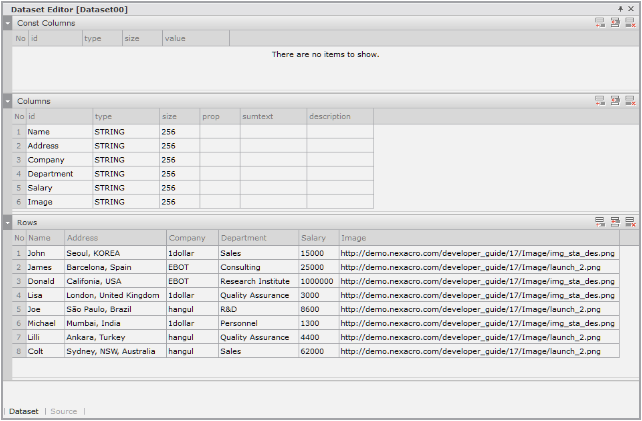The height and width of the screenshot is (421, 642).
Task: Select the Salary cell showing 1000000
Action: [x=317, y=281]
